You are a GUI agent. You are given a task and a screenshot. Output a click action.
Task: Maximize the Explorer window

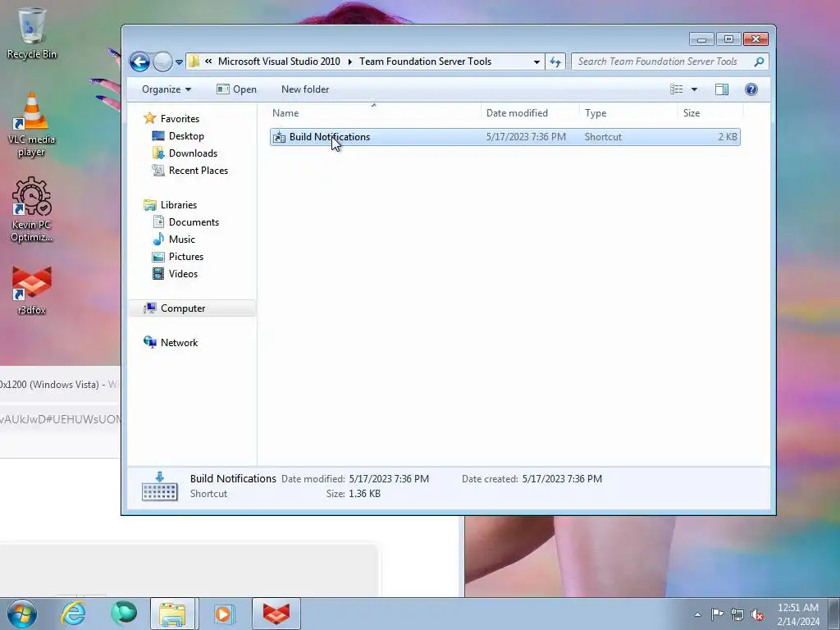point(728,39)
